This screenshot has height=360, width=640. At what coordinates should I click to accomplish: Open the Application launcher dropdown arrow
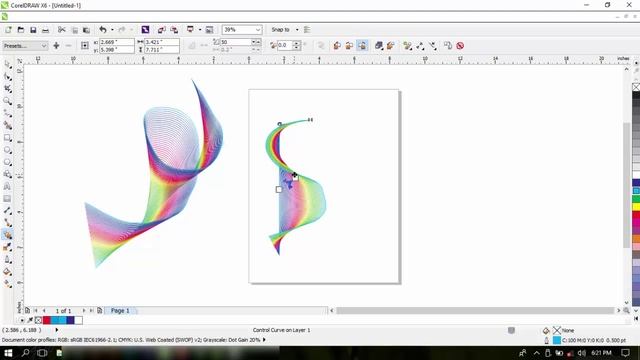[200, 30]
